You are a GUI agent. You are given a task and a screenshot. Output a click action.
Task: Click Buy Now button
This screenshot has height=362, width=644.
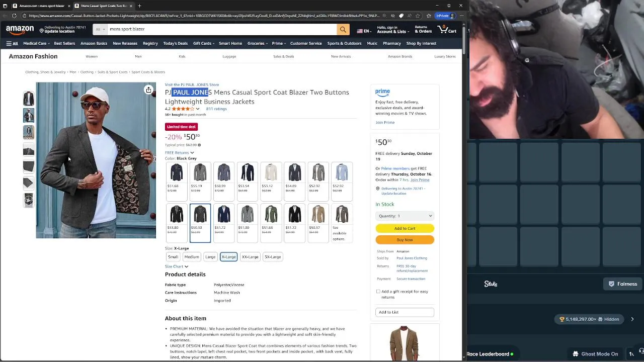(x=405, y=240)
